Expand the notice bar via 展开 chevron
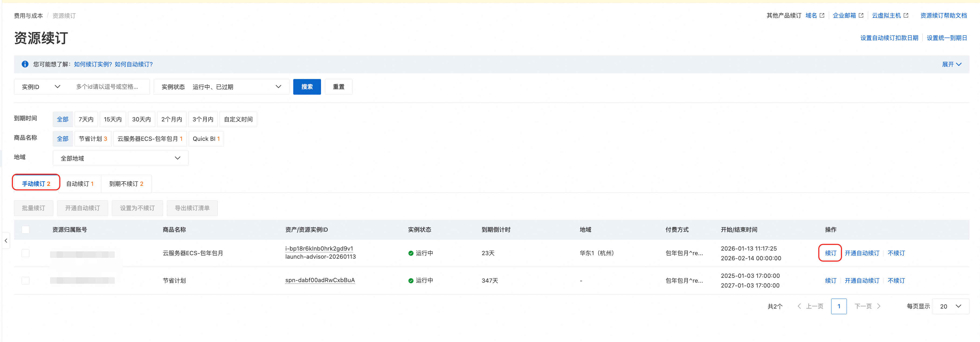980x342 pixels. pos(959,64)
